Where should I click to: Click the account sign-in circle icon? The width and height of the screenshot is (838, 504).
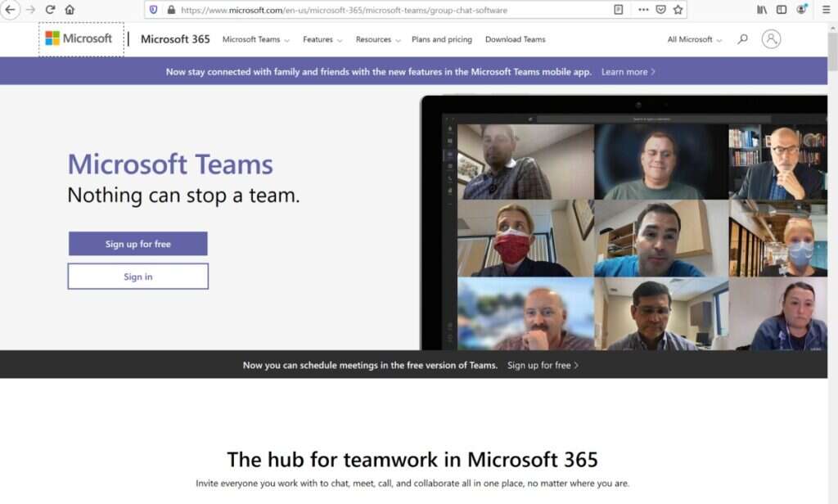click(770, 38)
